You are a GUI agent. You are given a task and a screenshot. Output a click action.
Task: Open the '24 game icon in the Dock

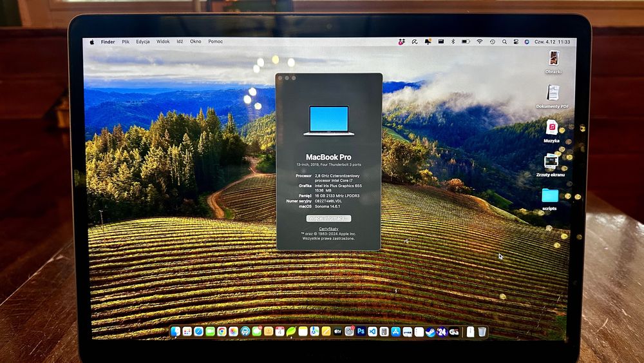click(442, 331)
